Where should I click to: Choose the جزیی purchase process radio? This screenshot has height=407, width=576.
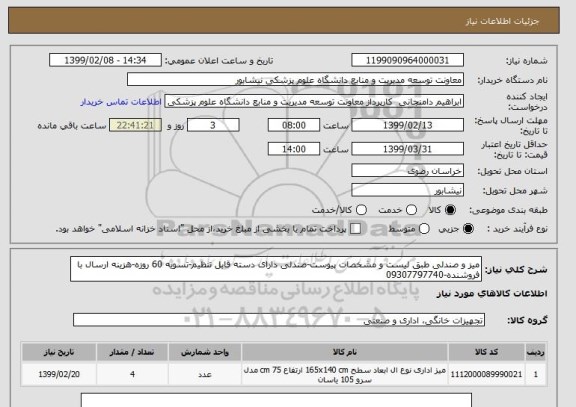(468, 229)
